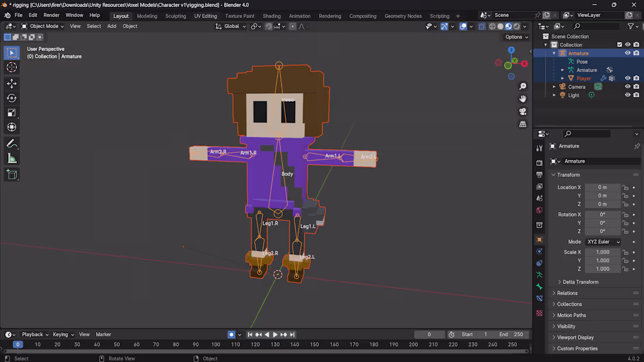Toggle the Camera's visibility eye icon

(628, 86)
